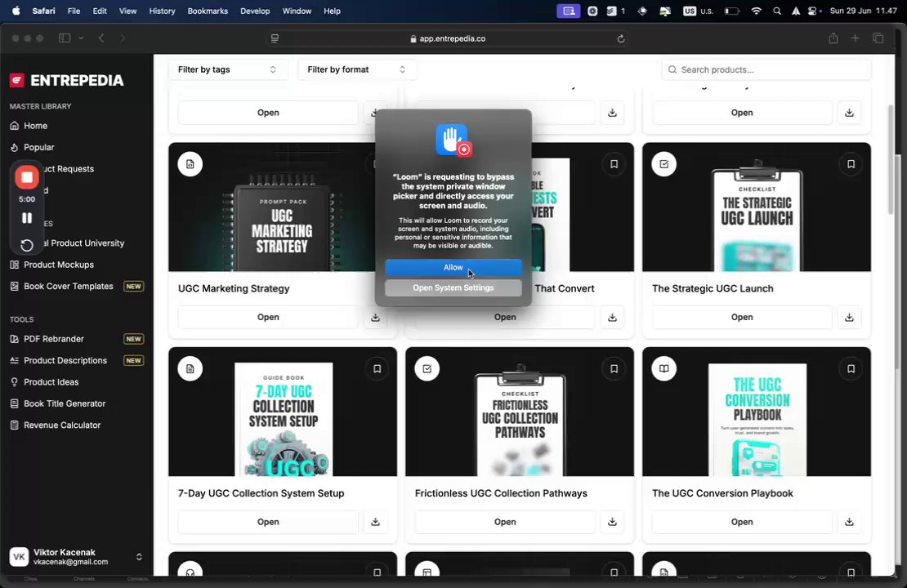907x588 pixels.
Task: Stop the Loom recording
Action: pyautogui.click(x=27, y=177)
